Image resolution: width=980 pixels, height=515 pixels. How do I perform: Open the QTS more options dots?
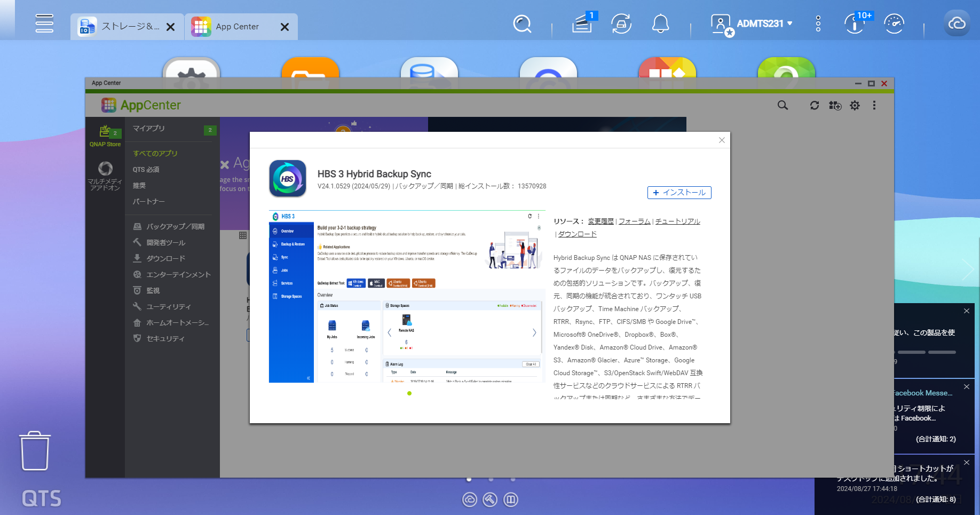818,23
